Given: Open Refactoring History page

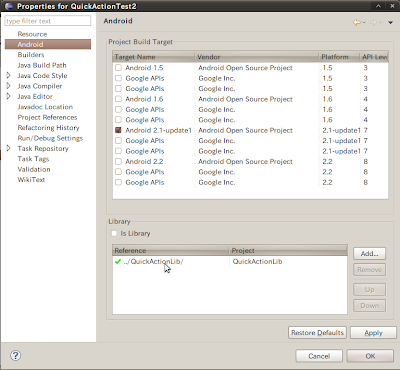Looking at the screenshot, I should coord(48,127).
